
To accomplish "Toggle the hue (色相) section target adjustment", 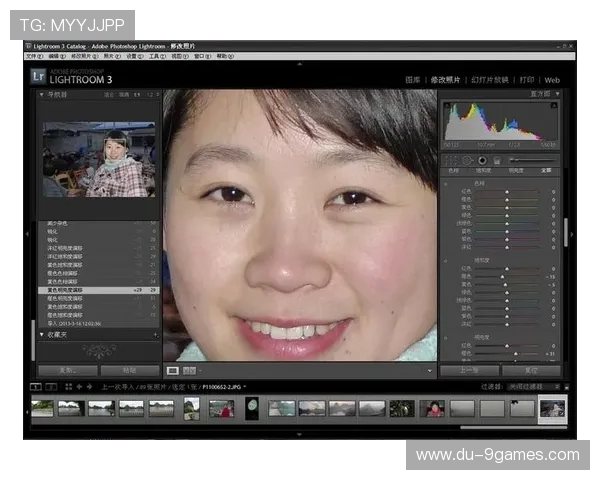I will (445, 183).
